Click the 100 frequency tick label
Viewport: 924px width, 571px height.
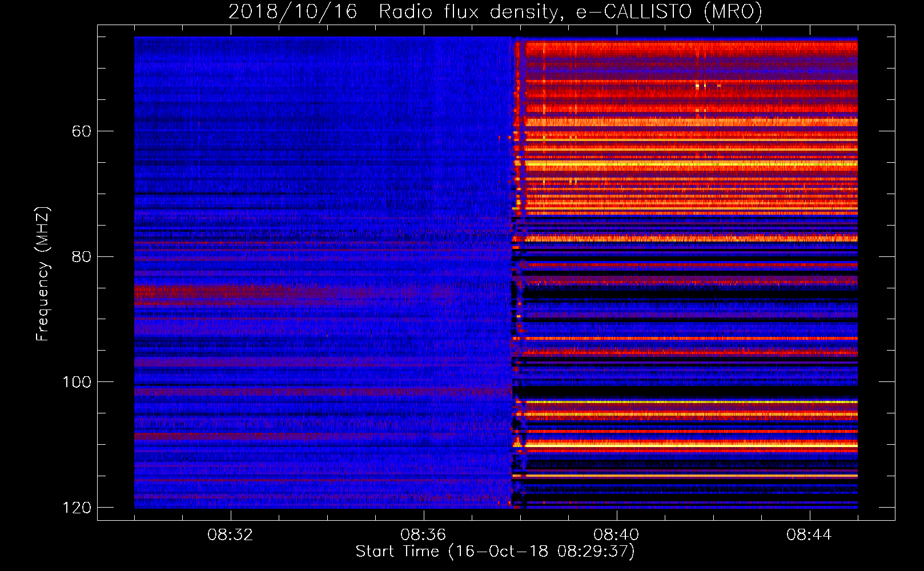[x=77, y=382]
